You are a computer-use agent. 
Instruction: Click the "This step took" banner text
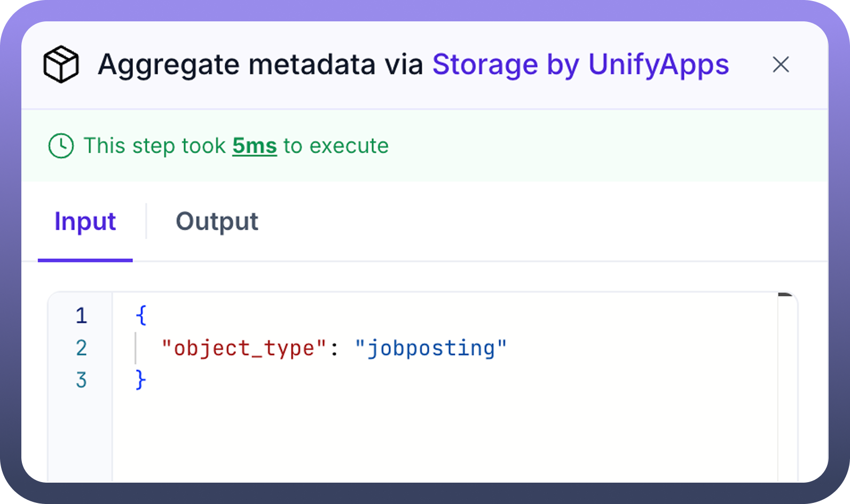pyautogui.click(x=155, y=146)
